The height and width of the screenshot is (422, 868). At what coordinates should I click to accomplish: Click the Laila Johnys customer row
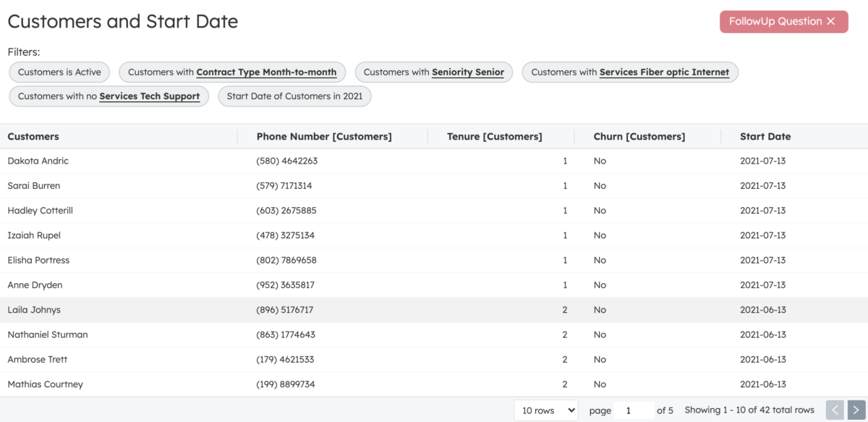click(34, 310)
